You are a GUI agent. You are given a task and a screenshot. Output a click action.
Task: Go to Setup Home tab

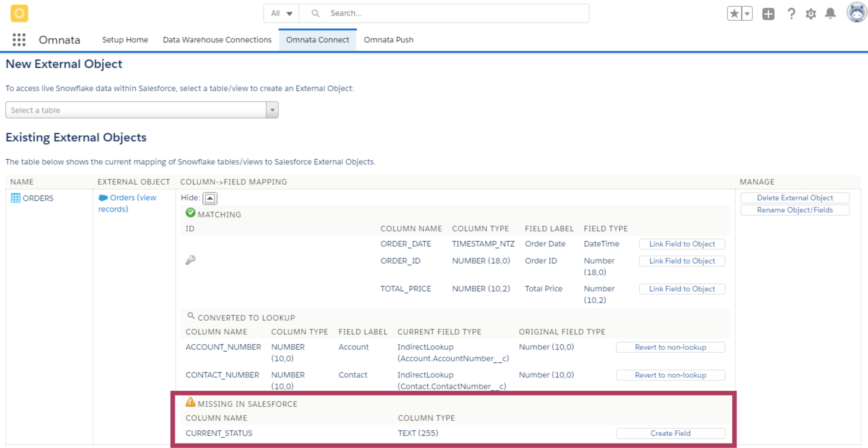click(x=125, y=40)
